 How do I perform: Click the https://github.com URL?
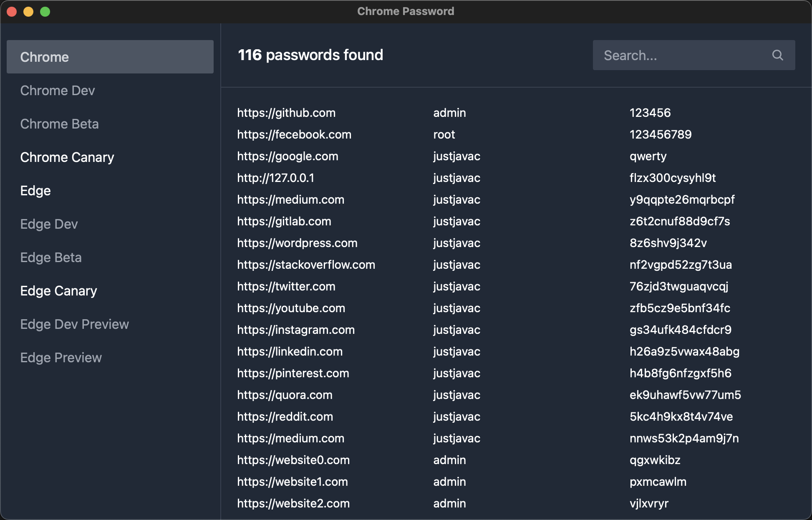point(286,113)
